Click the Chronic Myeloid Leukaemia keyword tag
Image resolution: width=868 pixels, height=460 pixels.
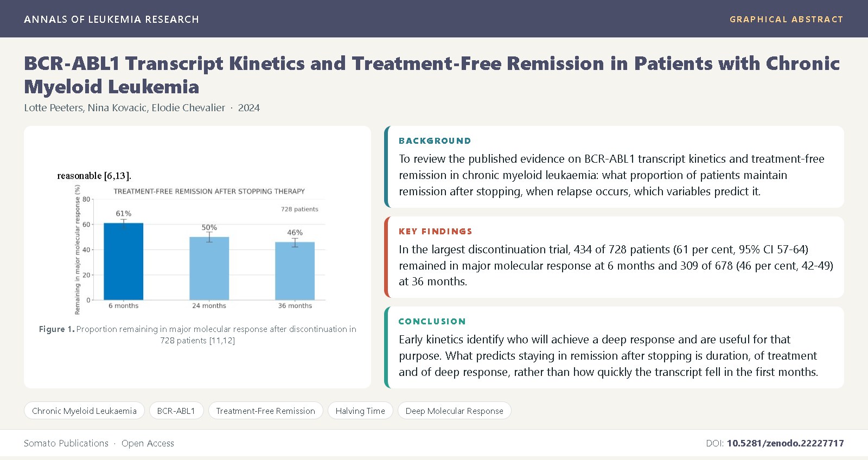click(84, 411)
